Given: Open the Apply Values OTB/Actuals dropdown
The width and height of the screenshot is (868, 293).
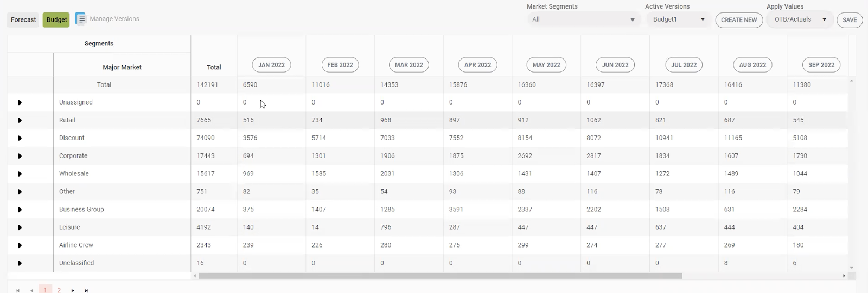Looking at the screenshot, I should [800, 19].
